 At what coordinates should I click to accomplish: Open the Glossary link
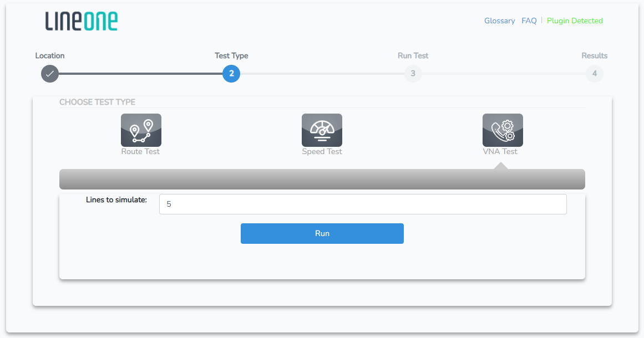pyautogui.click(x=499, y=21)
